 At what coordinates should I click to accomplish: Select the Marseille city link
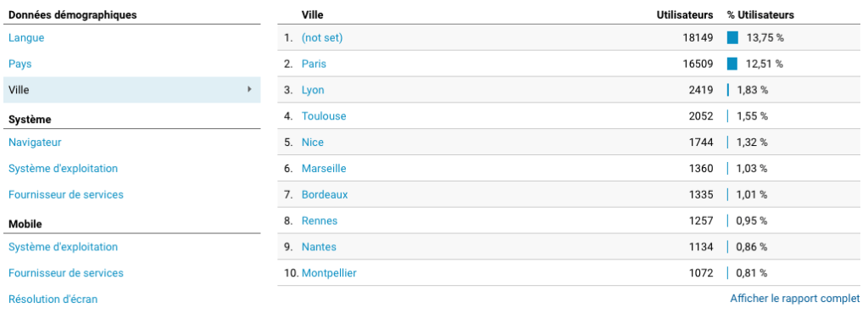click(x=324, y=168)
